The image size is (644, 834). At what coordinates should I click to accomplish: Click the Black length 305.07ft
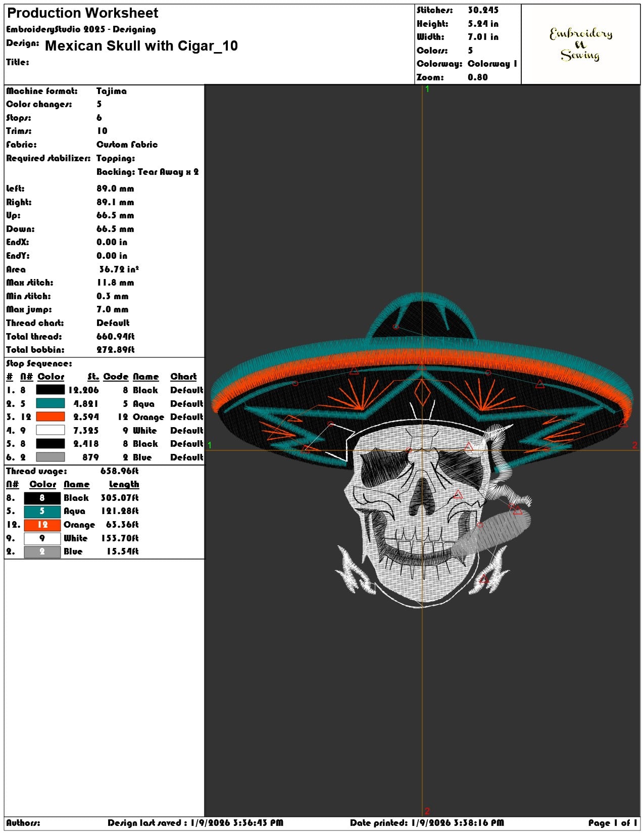tap(120, 498)
